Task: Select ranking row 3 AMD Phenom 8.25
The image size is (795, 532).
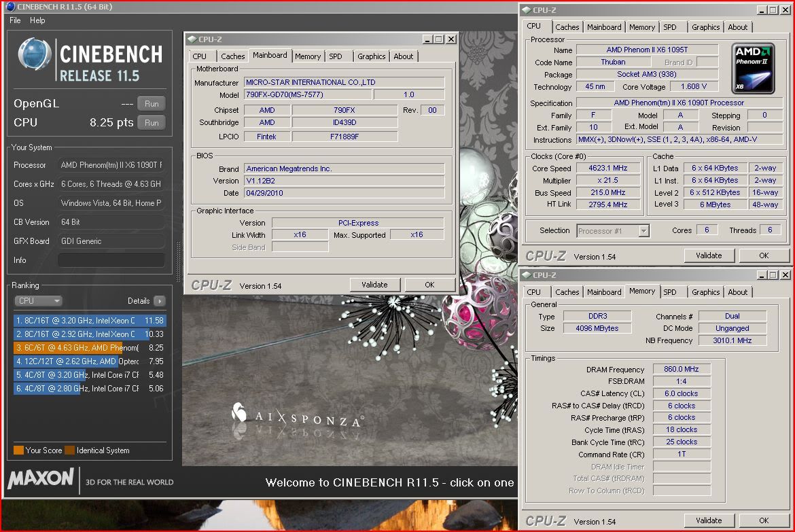Action: click(x=90, y=348)
